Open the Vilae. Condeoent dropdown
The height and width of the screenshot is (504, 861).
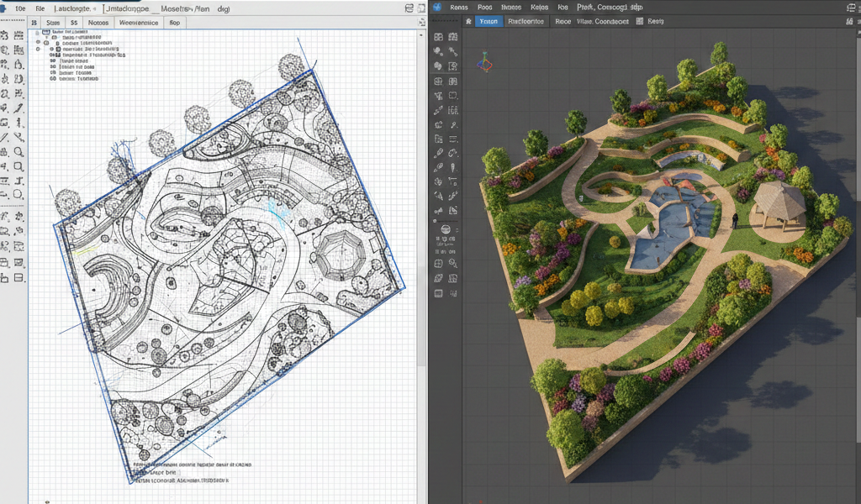pyautogui.click(x=604, y=22)
